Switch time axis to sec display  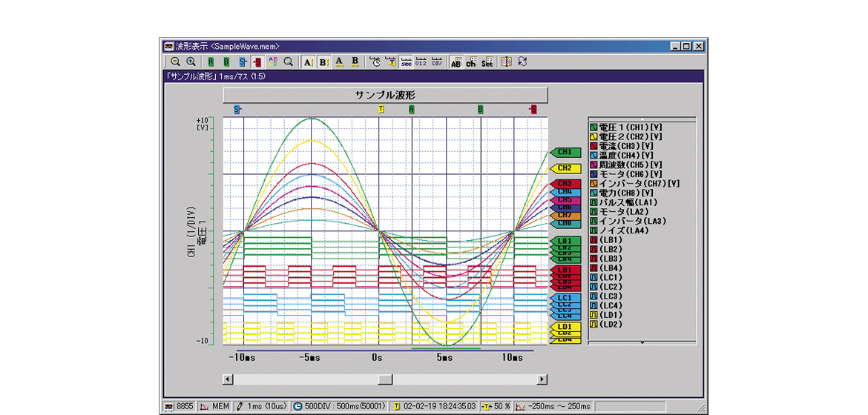click(x=407, y=62)
